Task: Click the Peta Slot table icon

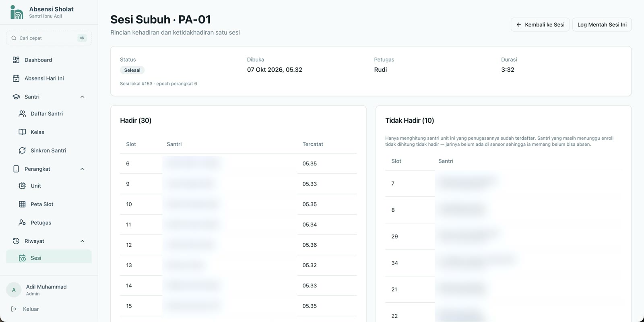Action: click(x=22, y=204)
